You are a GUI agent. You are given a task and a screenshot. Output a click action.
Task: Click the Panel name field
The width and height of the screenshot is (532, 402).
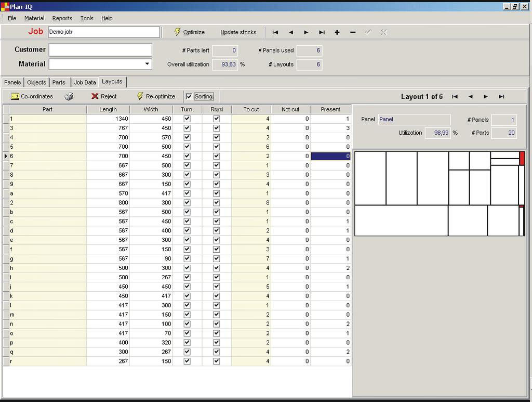point(414,119)
